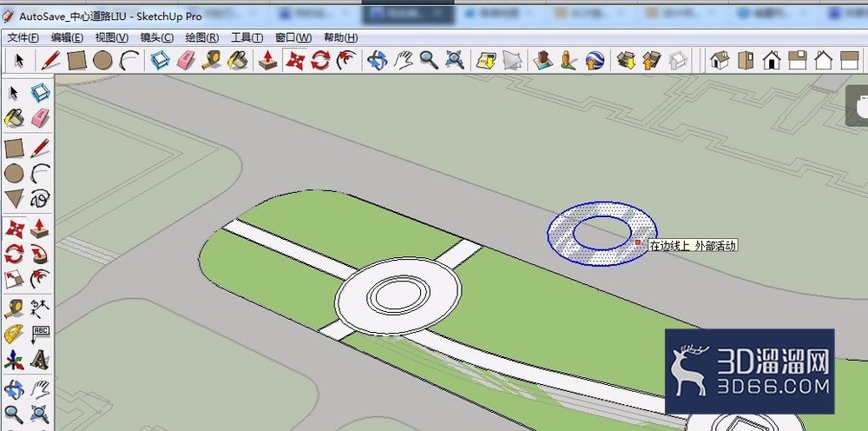Select the arrow Select tool in top toolbar
868x431 pixels.
coord(19,60)
